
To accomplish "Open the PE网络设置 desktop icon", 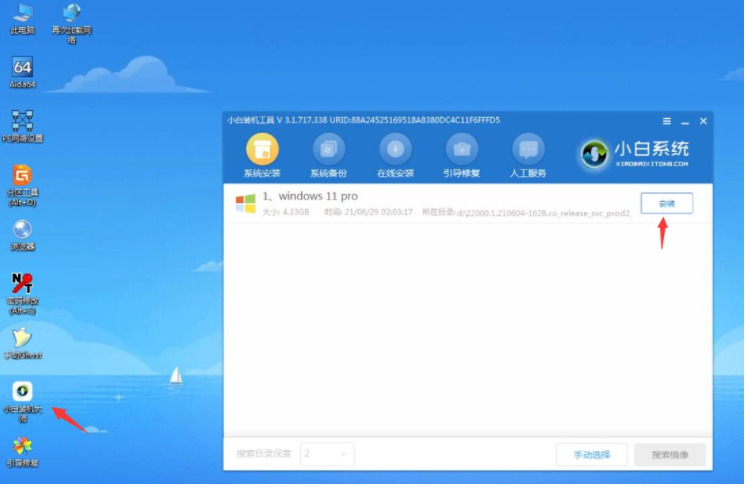I will 22,126.
